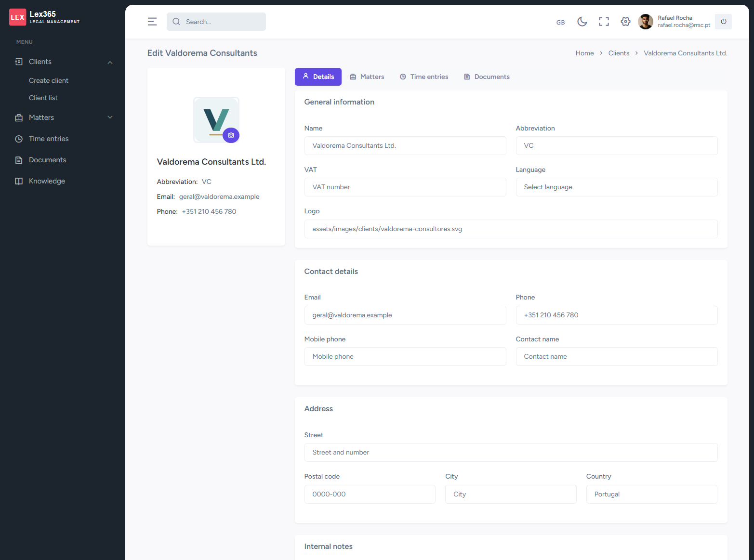Focus the Name field with Valdorema Consultants Ltd.
Image resolution: width=754 pixels, height=560 pixels.
405,146
